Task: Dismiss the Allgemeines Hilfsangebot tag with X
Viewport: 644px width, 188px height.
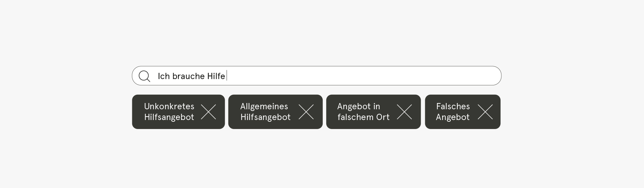Action: pyautogui.click(x=306, y=112)
